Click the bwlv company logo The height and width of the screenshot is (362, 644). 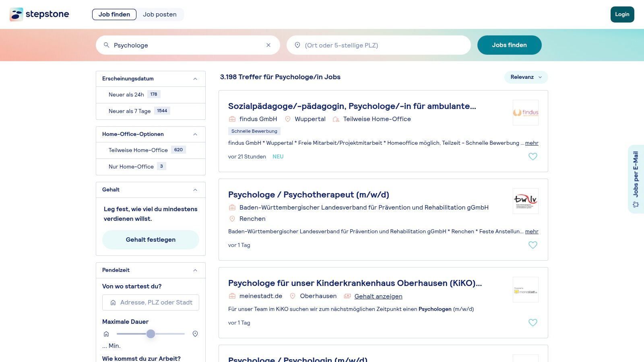coord(525,201)
